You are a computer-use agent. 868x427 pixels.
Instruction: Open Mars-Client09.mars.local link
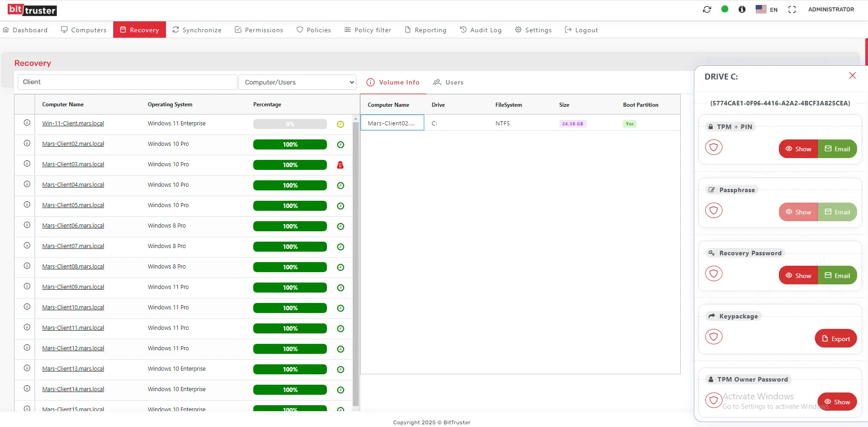click(x=73, y=287)
